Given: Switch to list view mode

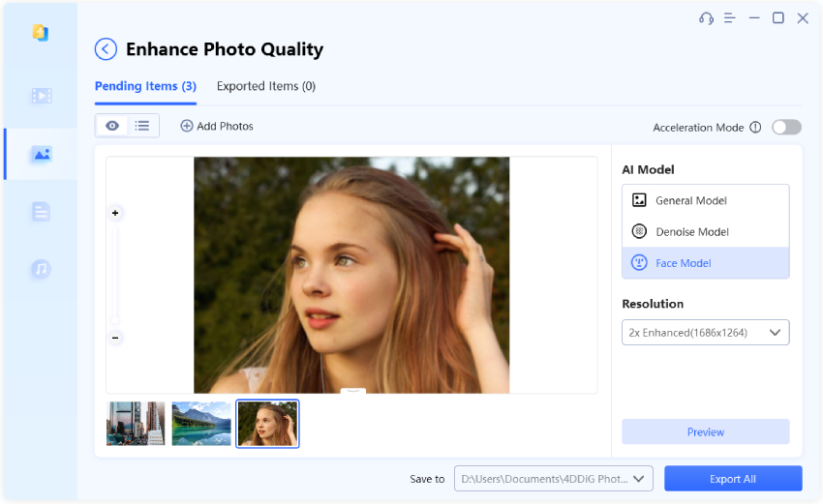Looking at the screenshot, I should 142,126.
